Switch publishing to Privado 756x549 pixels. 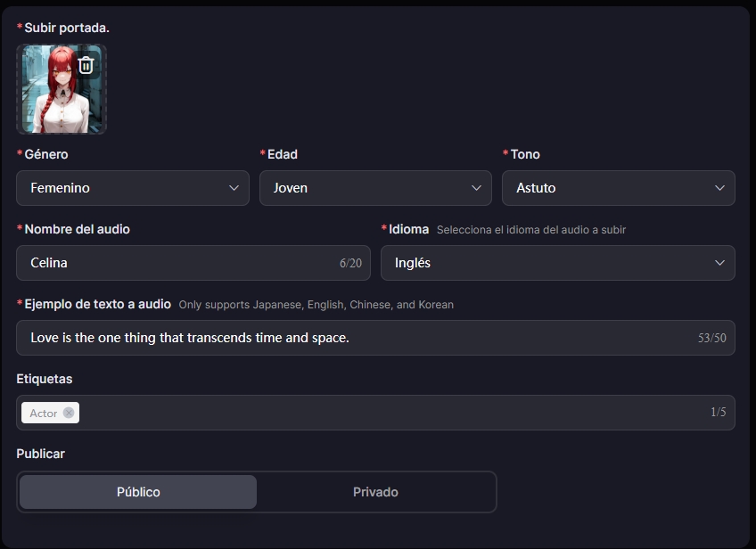375,492
